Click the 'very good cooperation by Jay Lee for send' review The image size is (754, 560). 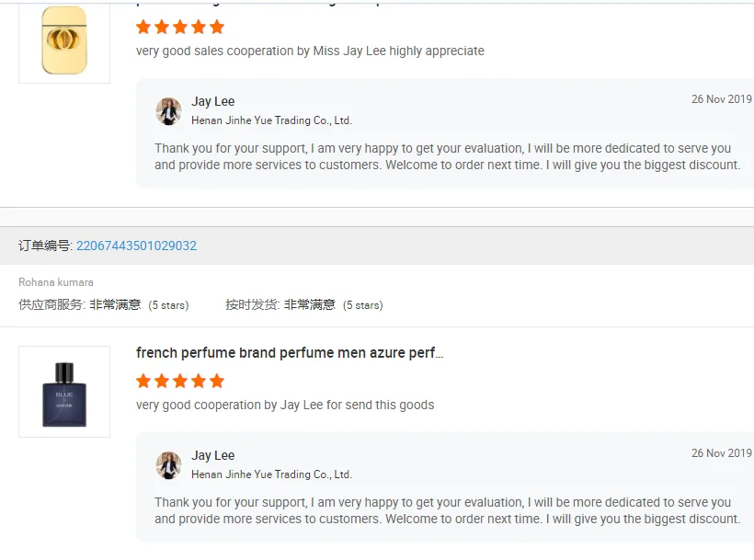[285, 405]
